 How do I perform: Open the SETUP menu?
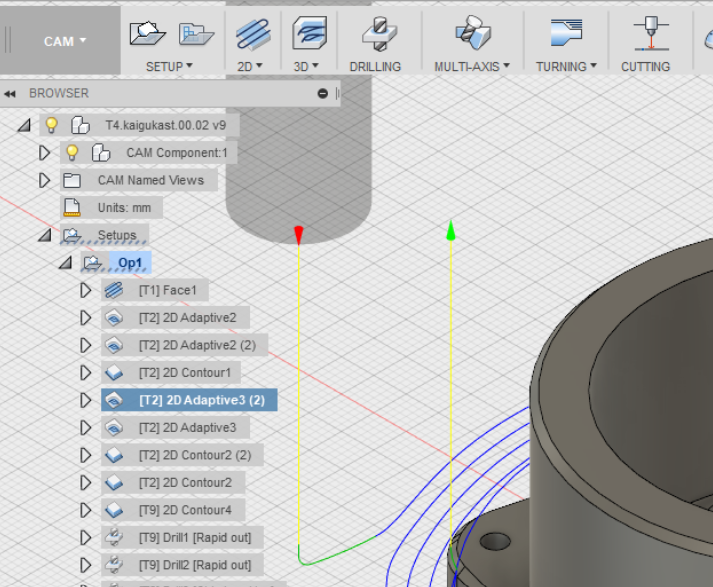pyautogui.click(x=169, y=67)
